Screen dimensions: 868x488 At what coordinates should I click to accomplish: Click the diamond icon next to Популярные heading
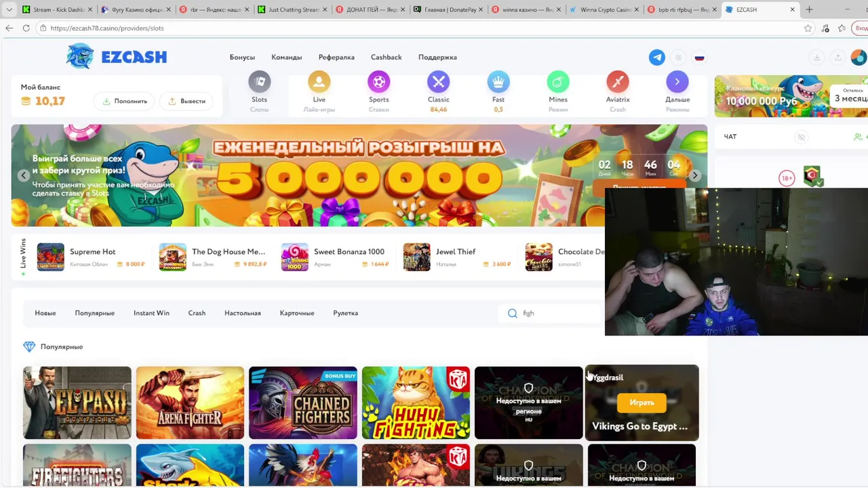click(x=29, y=347)
